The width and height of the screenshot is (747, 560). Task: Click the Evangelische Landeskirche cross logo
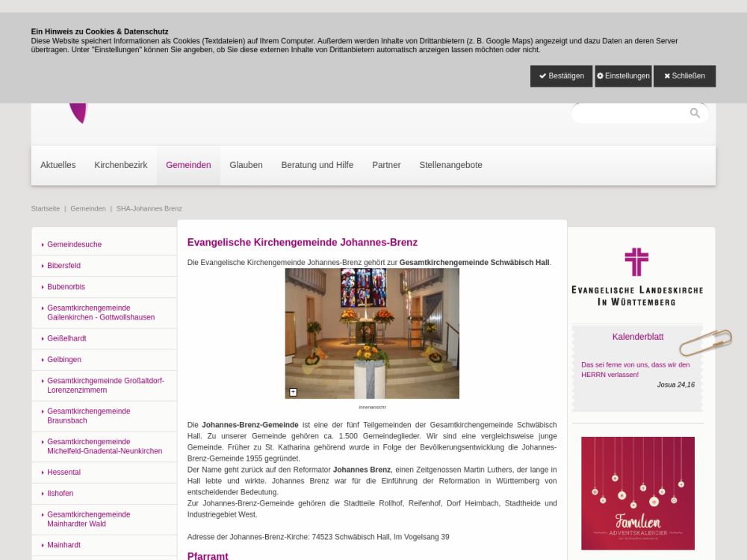[636, 262]
